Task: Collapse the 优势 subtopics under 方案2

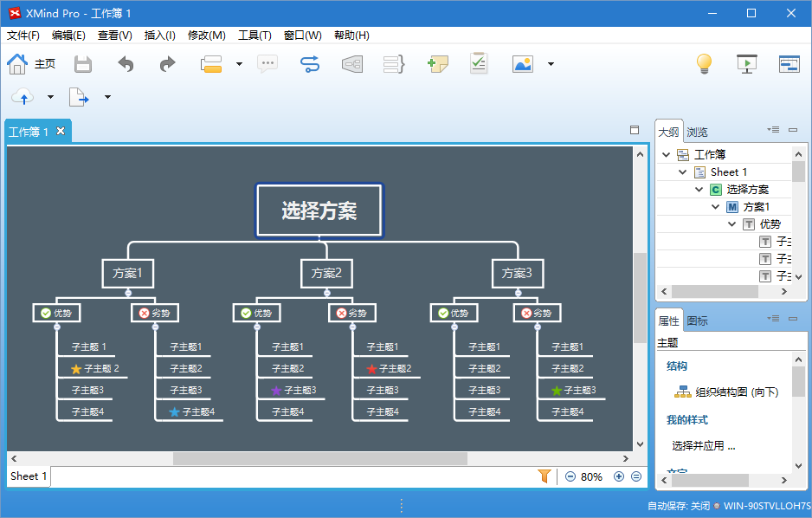Action: click(x=256, y=327)
